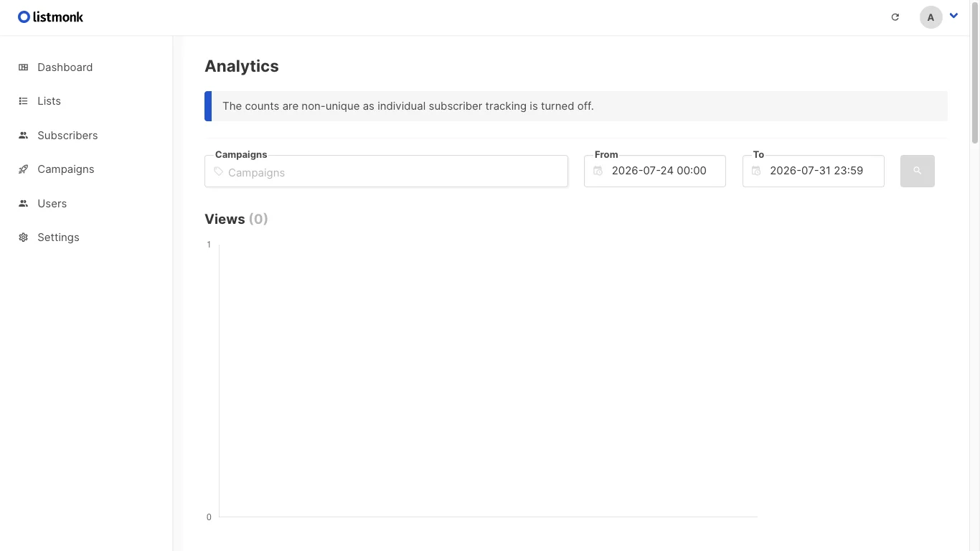Click the user avatar labeled A
The height and width of the screenshot is (551, 980).
930,17
